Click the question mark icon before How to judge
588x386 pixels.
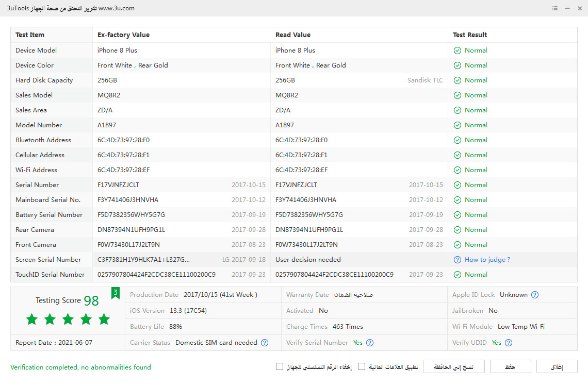pos(458,260)
